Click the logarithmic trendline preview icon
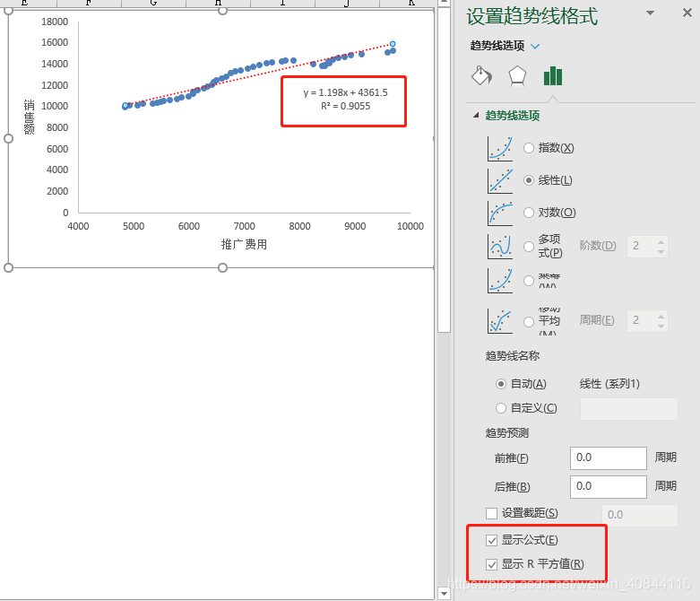 500,213
